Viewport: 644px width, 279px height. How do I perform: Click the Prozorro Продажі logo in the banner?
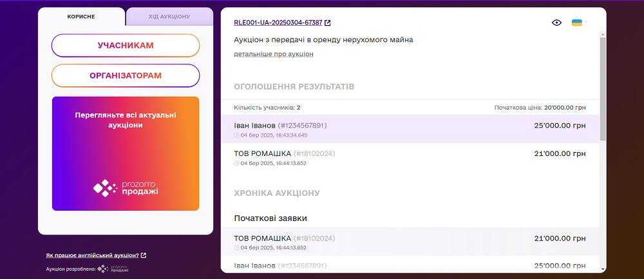coord(126,188)
